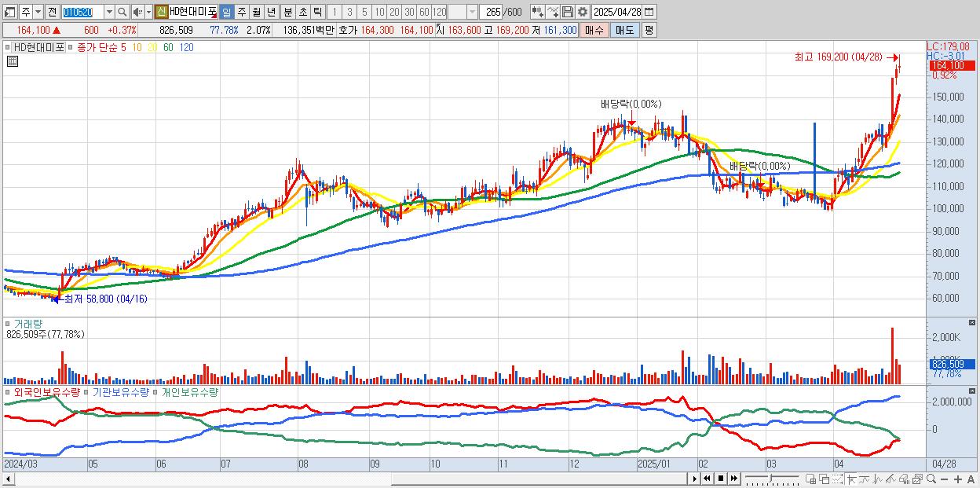The height and width of the screenshot is (488, 980).
Task: Zoom out with the minus icon
Action: (944, 479)
